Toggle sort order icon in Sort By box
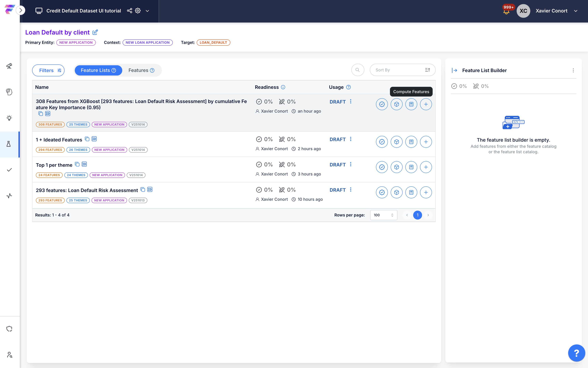This screenshot has width=588, height=368. tap(428, 70)
